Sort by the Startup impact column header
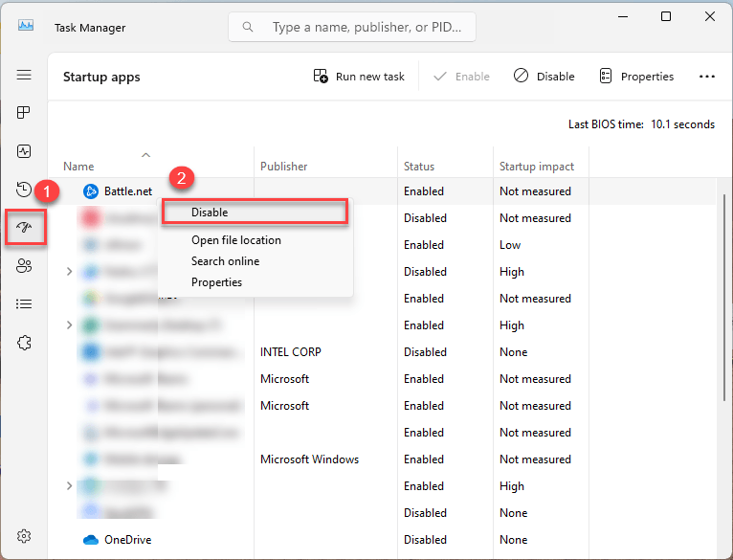Image resolution: width=733 pixels, height=560 pixels. pyautogui.click(x=536, y=167)
